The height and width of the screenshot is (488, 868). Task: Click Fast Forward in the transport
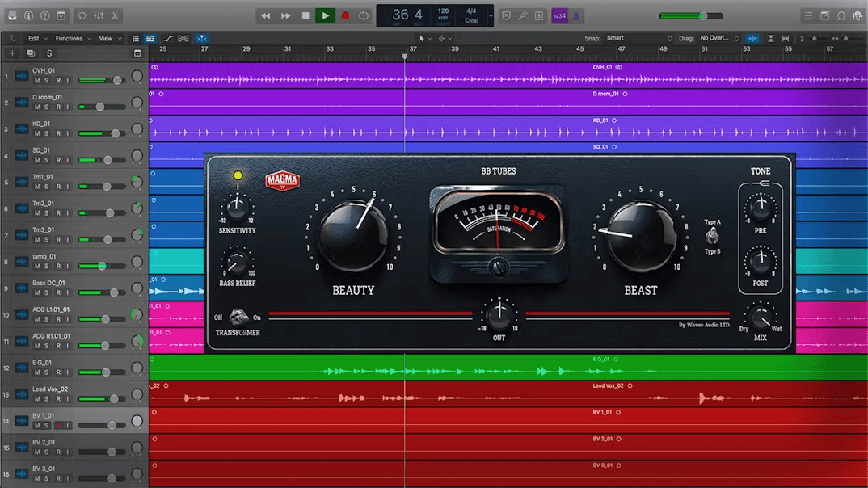pyautogui.click(x=285, y=16)
